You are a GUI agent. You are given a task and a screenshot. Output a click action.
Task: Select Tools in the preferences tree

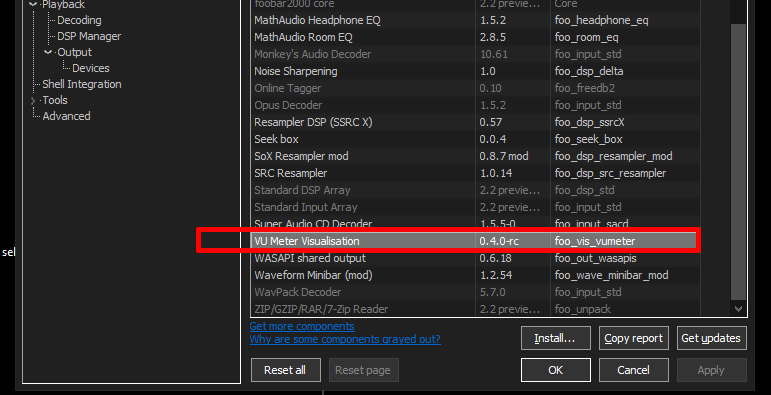coord(55,100)
